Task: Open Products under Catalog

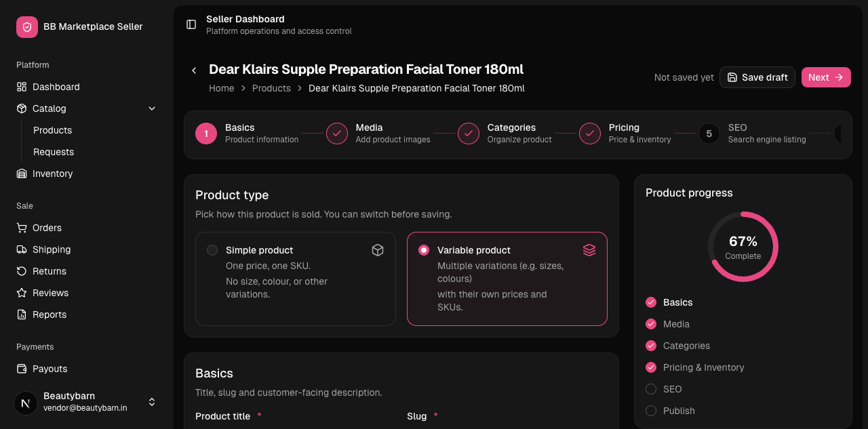Action: point(95,130)
